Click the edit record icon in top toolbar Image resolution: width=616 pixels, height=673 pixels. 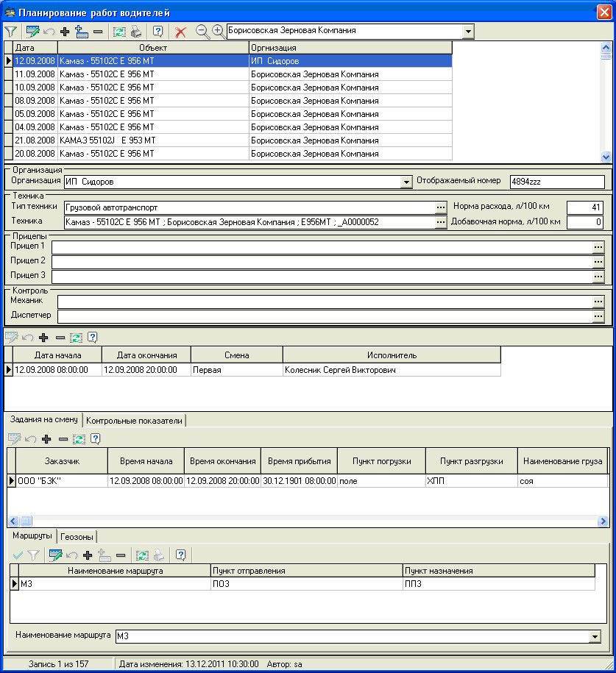tap(32, 32)
